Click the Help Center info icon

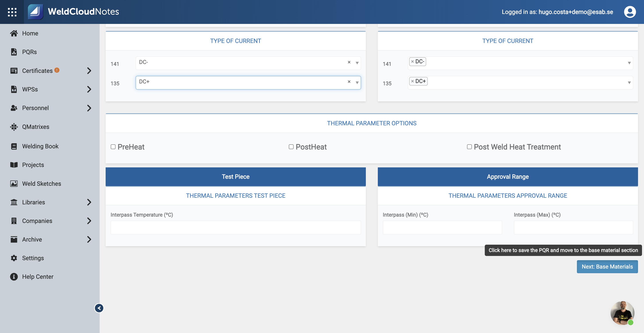(x=14, y=277)
